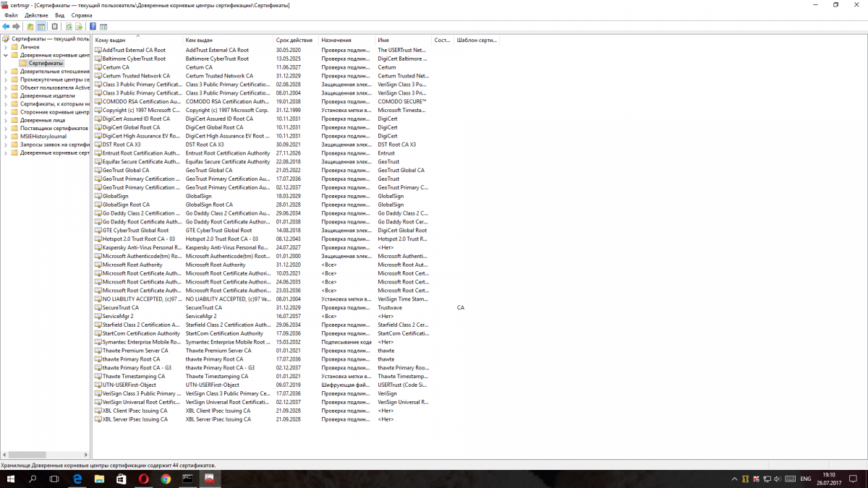Sort by the Шаблон серти... column header
The height and width of the screenshot is (488, 868).
(477, 40)
